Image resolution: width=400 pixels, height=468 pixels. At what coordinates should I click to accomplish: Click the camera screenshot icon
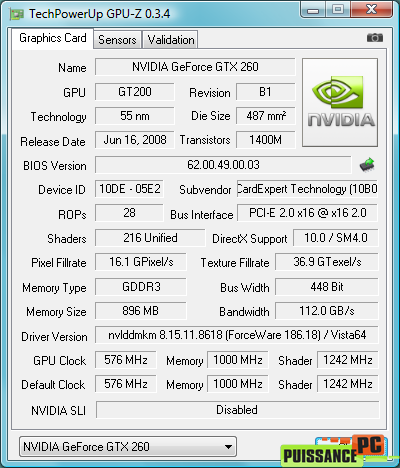coord(375,38)
